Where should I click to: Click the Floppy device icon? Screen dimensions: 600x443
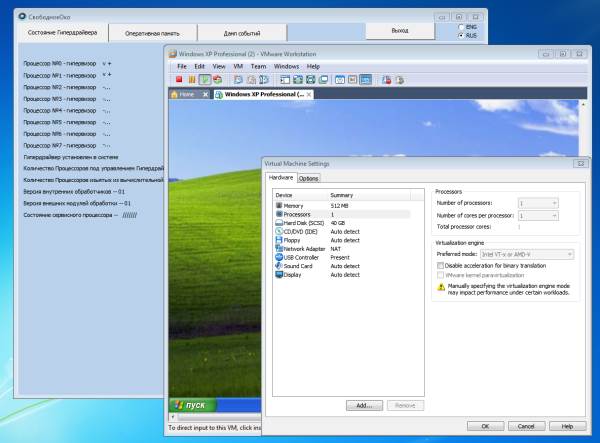[279, 240]
